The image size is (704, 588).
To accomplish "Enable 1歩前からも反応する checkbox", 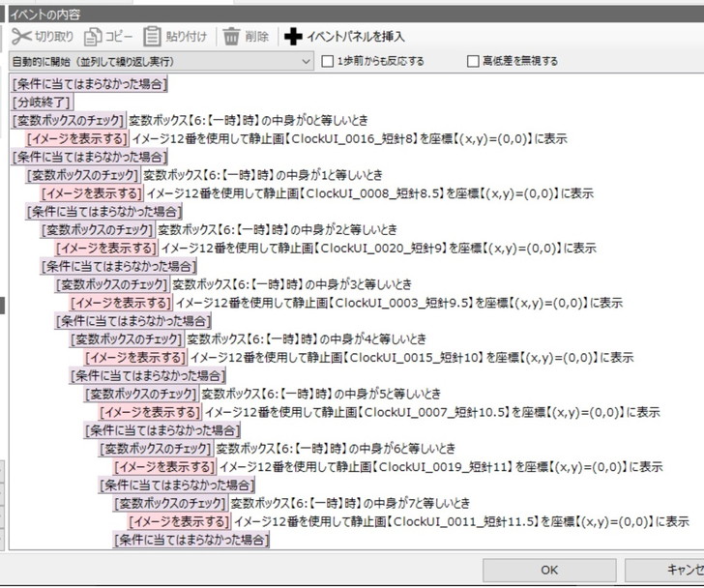I will click(x=327, y=61).
